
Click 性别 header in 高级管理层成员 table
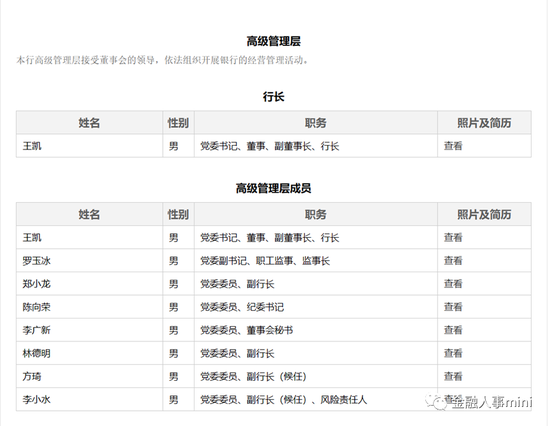point(178,214)
